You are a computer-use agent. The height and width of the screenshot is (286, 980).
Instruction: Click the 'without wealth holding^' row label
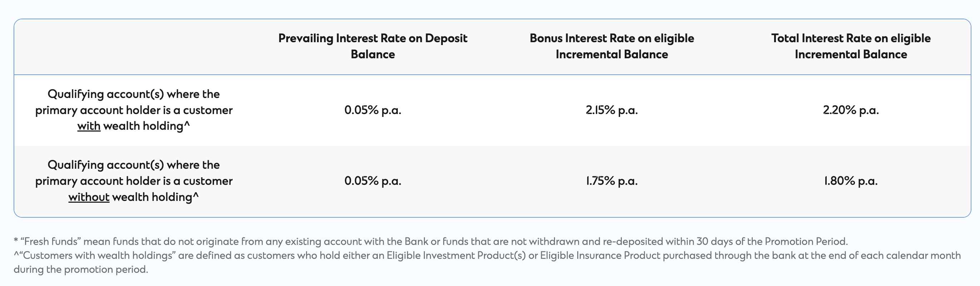coord(134,181)
